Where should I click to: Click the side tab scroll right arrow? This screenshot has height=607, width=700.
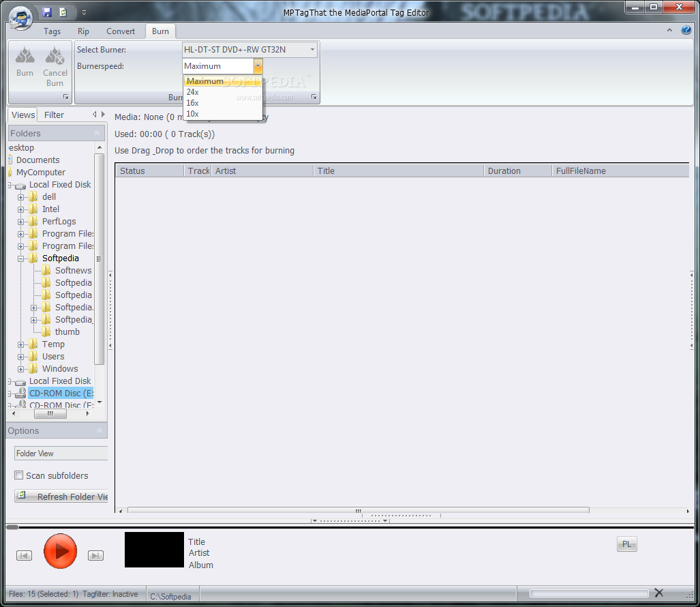point(103,115)
